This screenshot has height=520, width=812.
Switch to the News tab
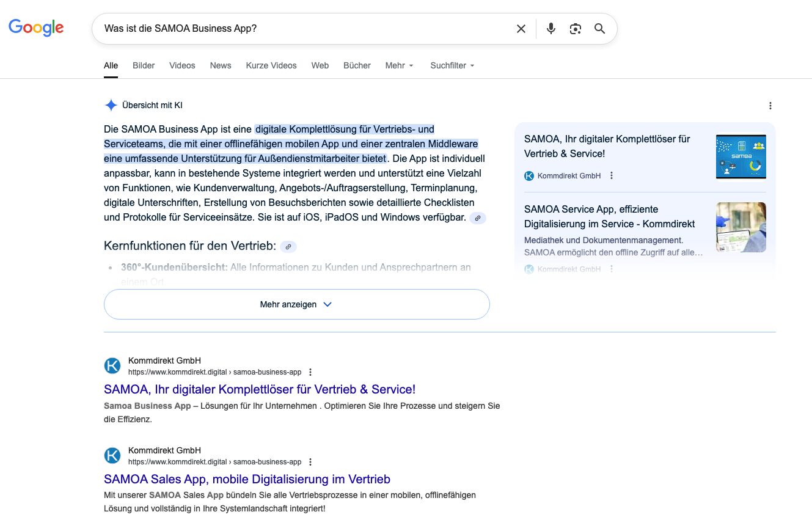(x=220, y=65)
